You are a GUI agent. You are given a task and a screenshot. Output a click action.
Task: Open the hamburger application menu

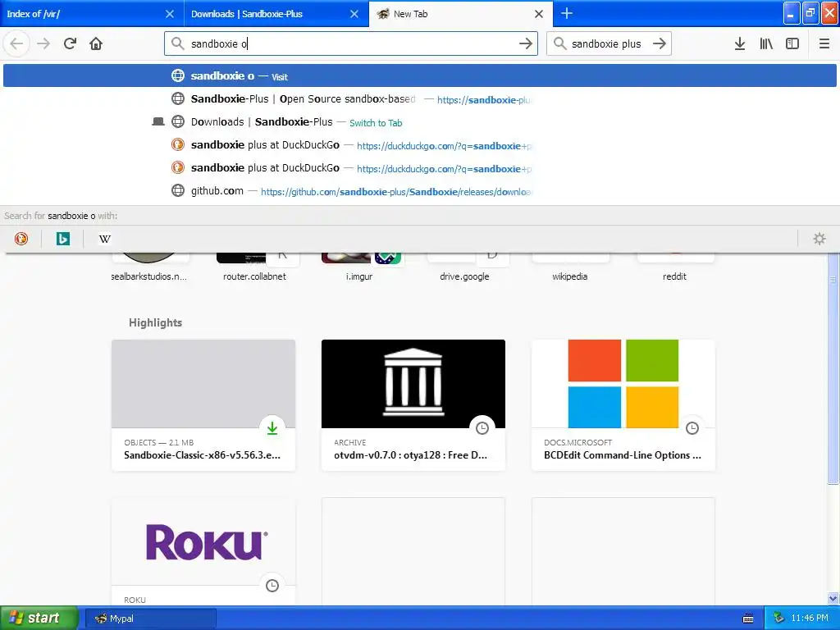pyautogui.click(x=824, y=43)
